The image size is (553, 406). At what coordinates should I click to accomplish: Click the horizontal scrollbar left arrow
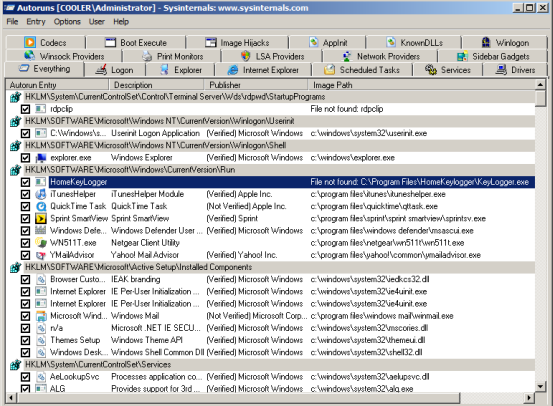click(x=11, y=398)
